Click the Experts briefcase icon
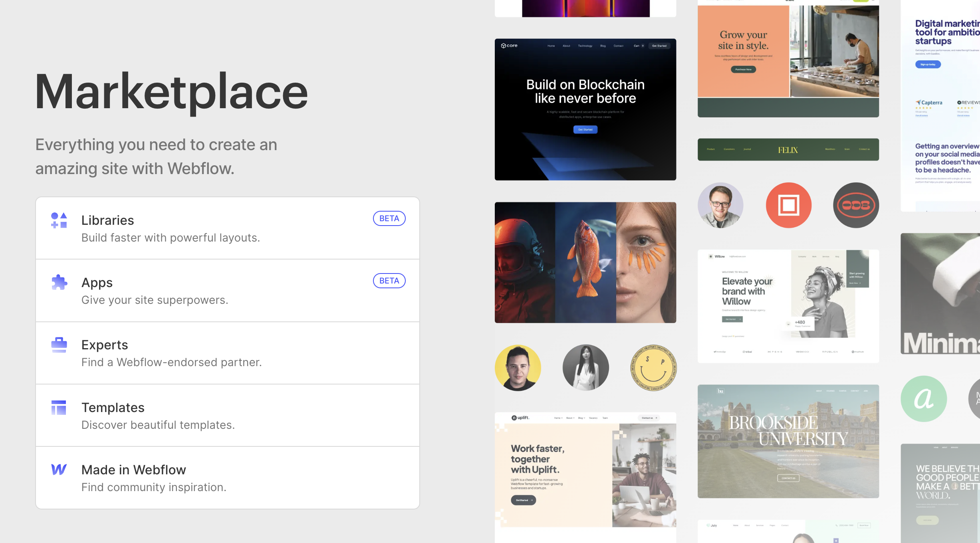This screenshot has width=980, height=543. tap(59, 345)
